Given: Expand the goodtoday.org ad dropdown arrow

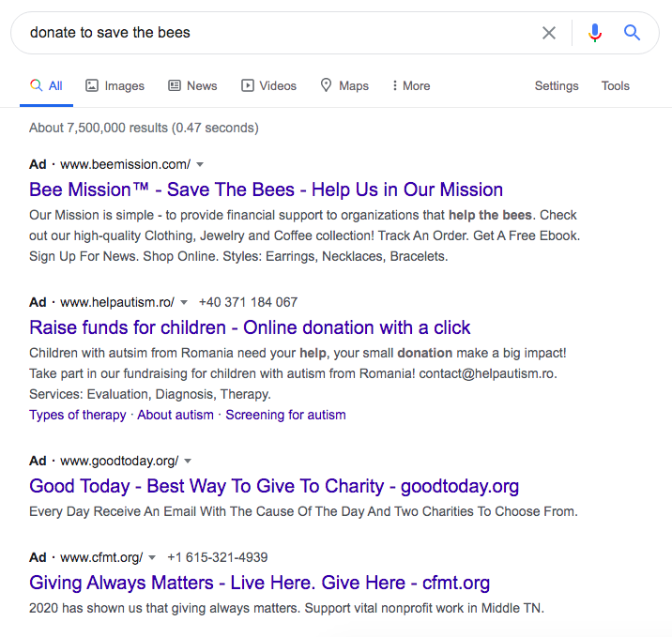Looking at the screenshot, I should click(x=188, y=461).
